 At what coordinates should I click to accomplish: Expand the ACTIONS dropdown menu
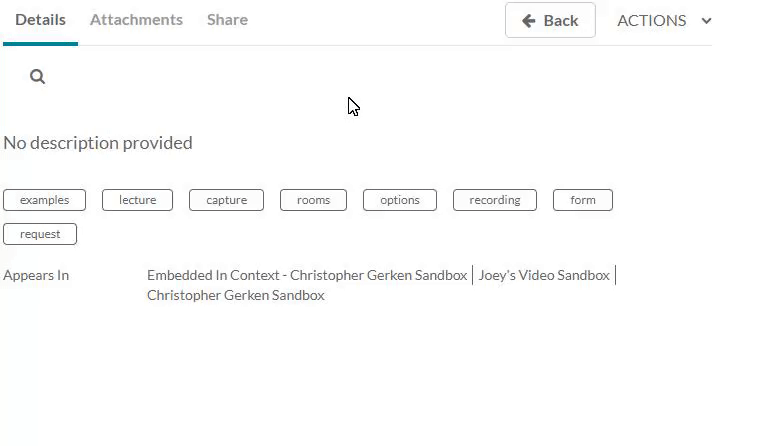[x=663, y=20]
